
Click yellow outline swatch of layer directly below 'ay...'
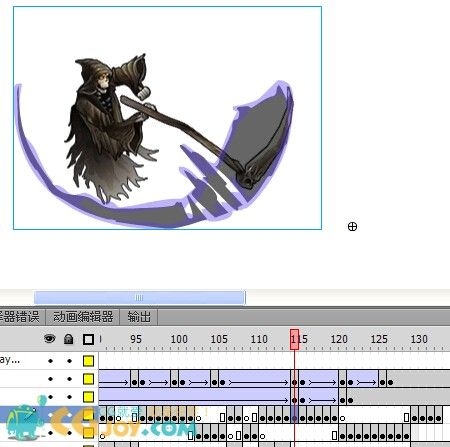pos(88,379)
